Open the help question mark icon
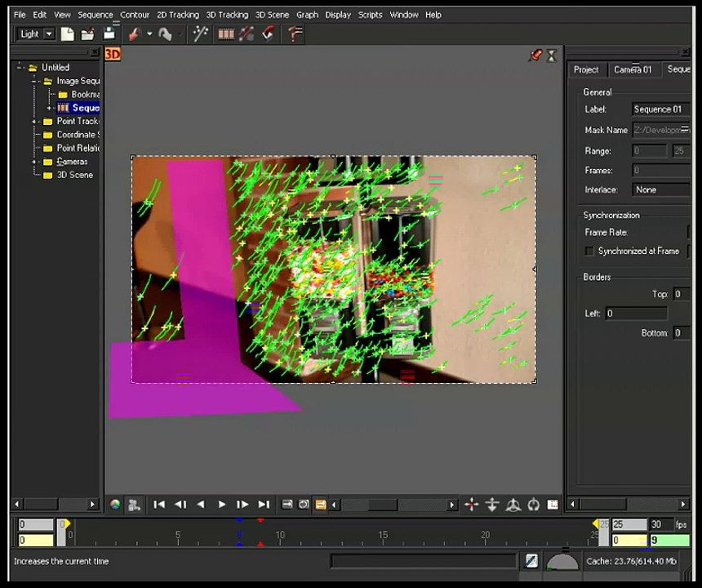 295,34
